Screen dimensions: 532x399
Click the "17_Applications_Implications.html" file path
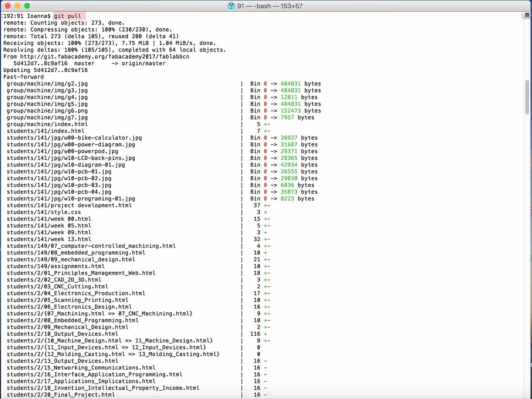(x=81, y=381)
